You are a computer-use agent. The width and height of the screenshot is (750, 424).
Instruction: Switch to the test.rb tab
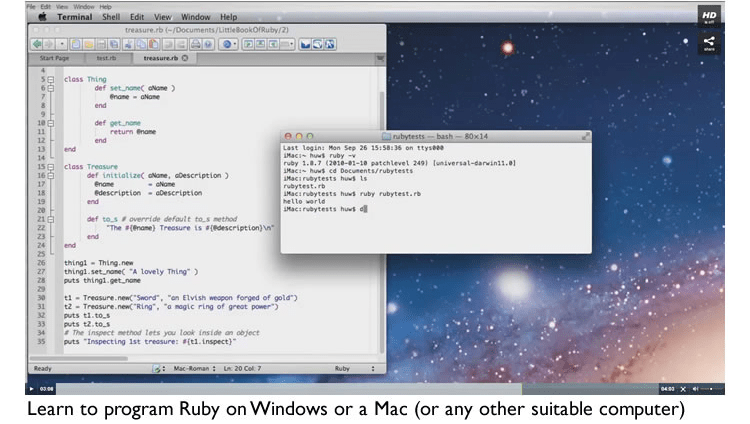point(106,58)
